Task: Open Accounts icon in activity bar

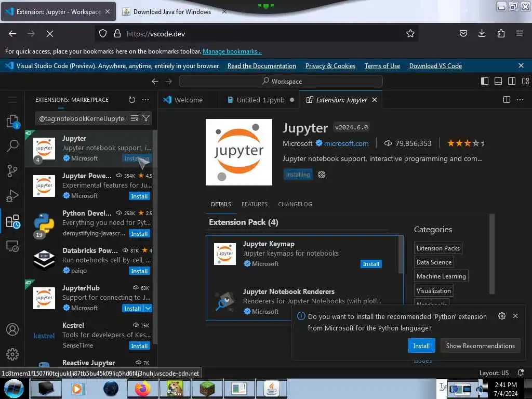Action: (12, 329)
